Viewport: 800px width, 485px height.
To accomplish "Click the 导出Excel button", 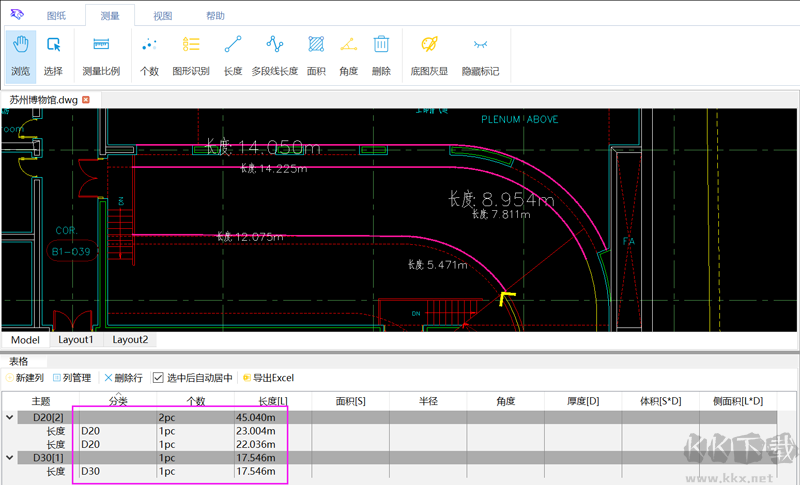I will click(268, 378).
